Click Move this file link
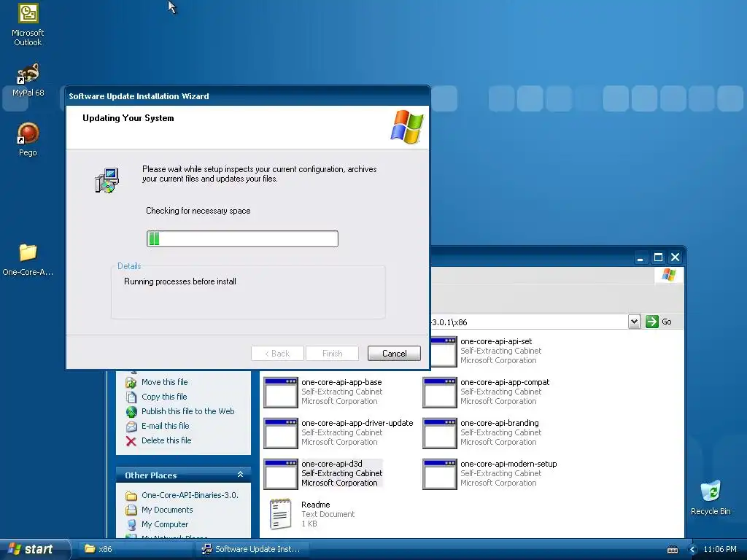747x560 pixels. (164, 382)
